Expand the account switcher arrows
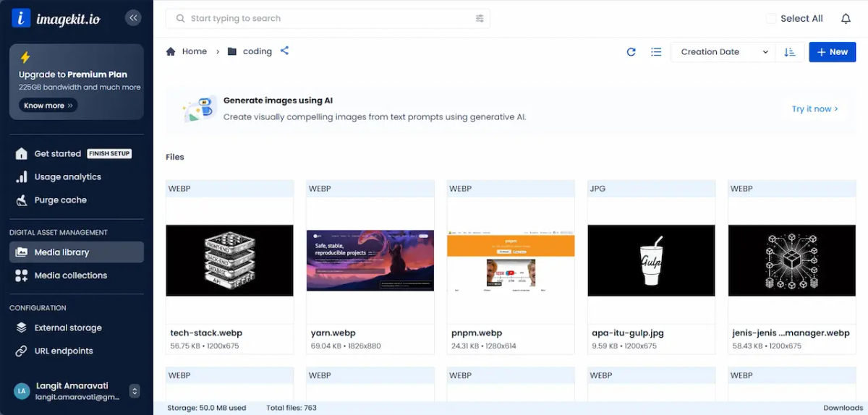 [x=134, y=391]
